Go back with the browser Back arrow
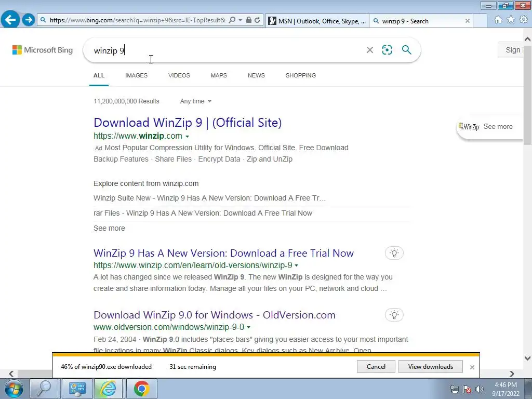 coord(10,20)
